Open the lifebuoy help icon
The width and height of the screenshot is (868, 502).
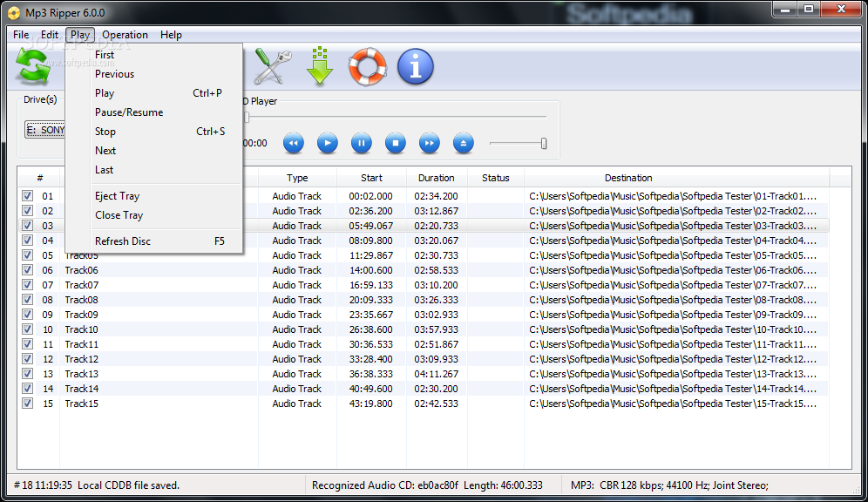[x=367, y=66]
